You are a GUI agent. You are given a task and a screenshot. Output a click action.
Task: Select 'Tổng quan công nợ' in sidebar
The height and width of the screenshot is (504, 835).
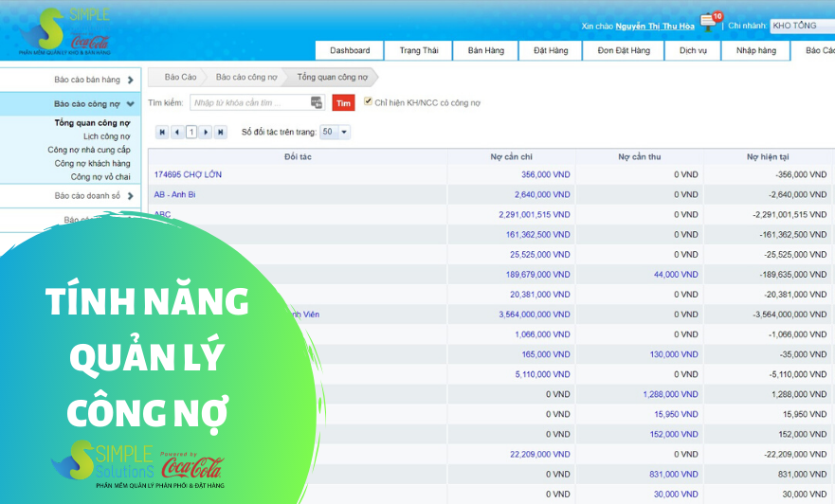(x=92, y=123)
